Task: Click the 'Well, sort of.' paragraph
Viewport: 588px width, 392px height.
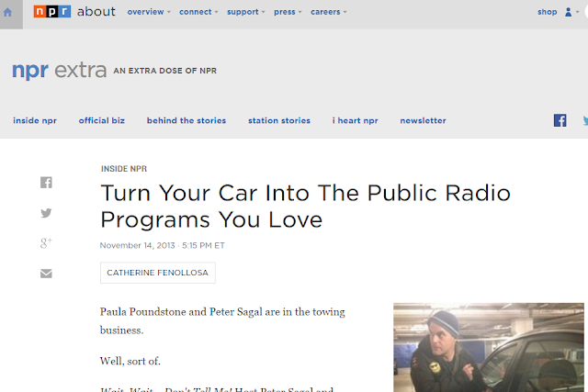Action: pyautogui.click(x=130, y=362)
